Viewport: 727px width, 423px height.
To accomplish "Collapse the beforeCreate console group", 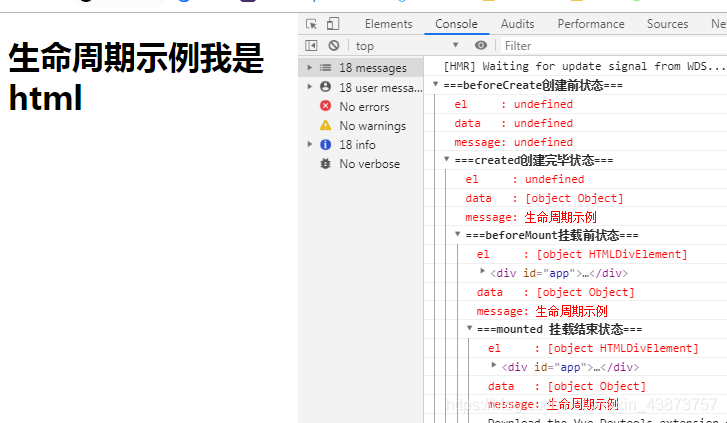I will (435, 84).
